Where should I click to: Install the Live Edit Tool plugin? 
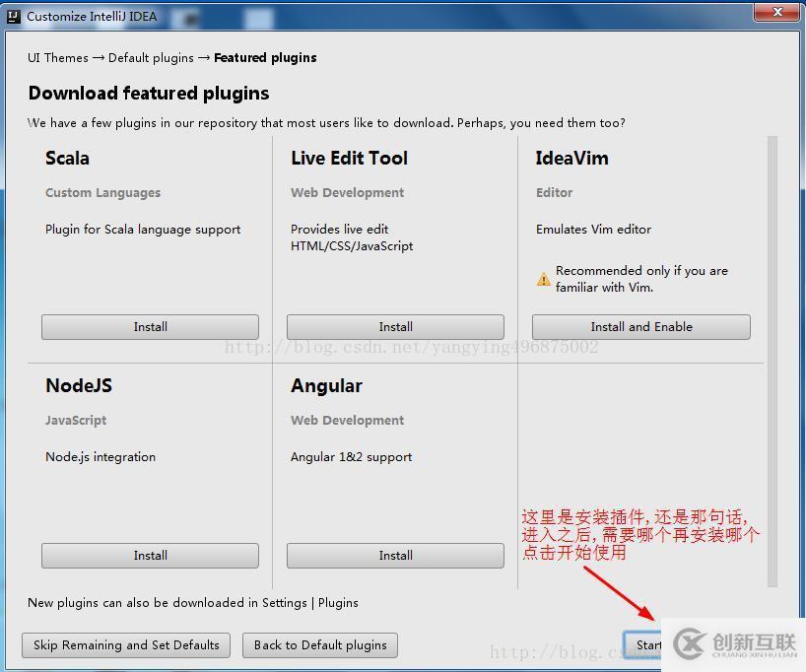tap(395, 327)
